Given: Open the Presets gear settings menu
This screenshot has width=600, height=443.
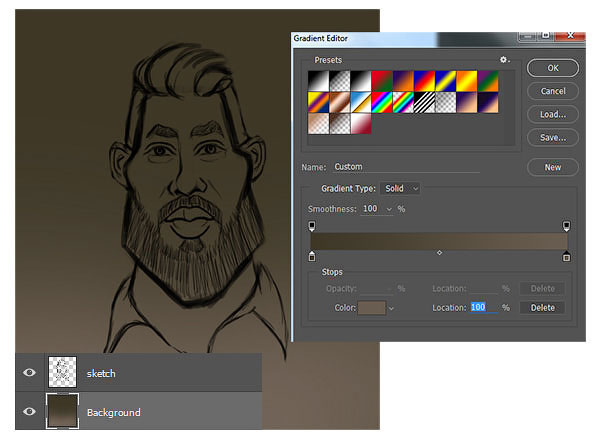Looking at the screenshot, I should tap(504, 60).
